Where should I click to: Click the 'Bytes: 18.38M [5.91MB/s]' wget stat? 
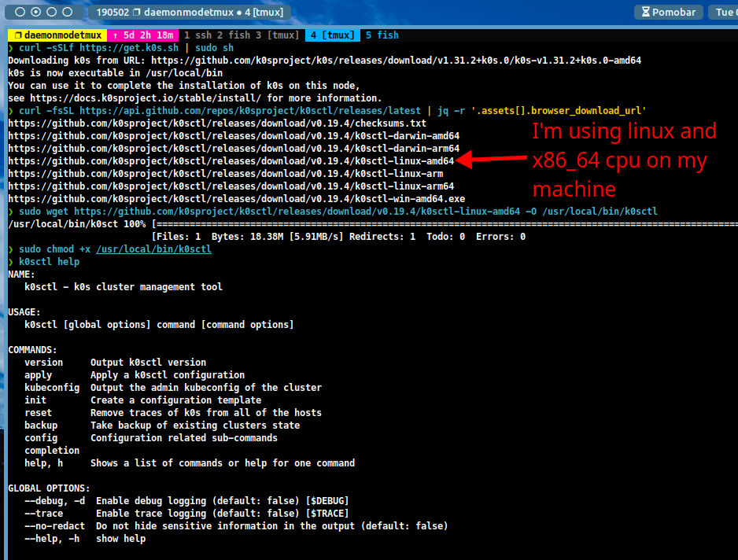pyautogui.click(x=277, y=237)
